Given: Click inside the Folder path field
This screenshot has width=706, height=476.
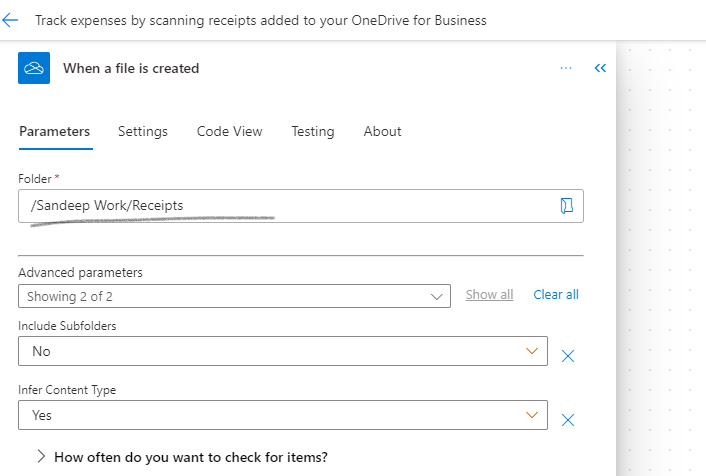Looking at the screenshot, I should point(288,206).
